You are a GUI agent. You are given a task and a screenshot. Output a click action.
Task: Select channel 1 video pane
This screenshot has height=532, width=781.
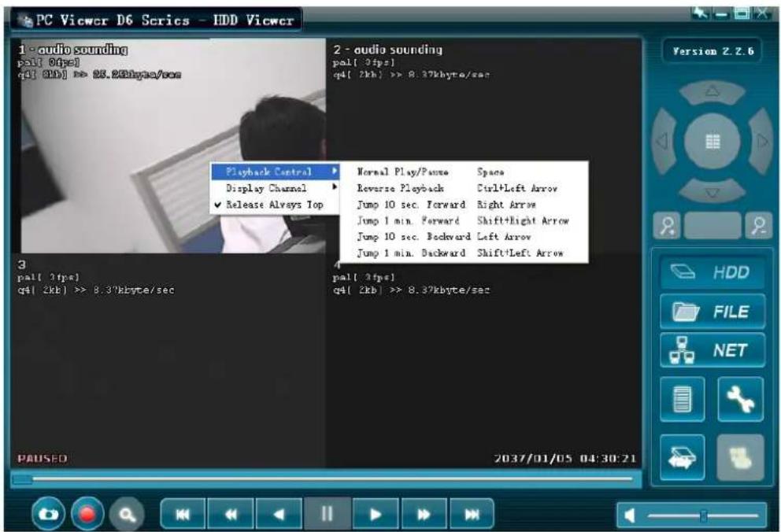pos(169,146)
